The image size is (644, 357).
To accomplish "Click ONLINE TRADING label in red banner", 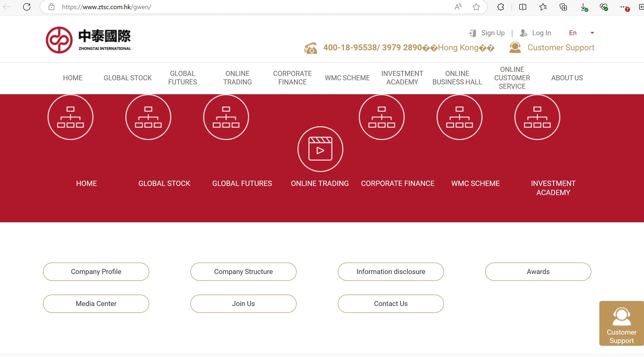I will pos(320,183).
